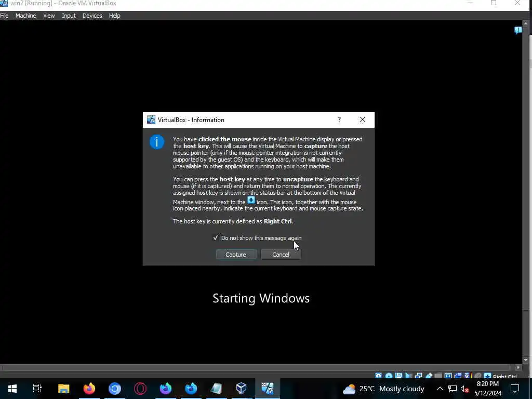Image resolution: width=532 pixels, height=399 pixels.
Task: Click the optical disk status icon
Action: (x=389, y=376)
